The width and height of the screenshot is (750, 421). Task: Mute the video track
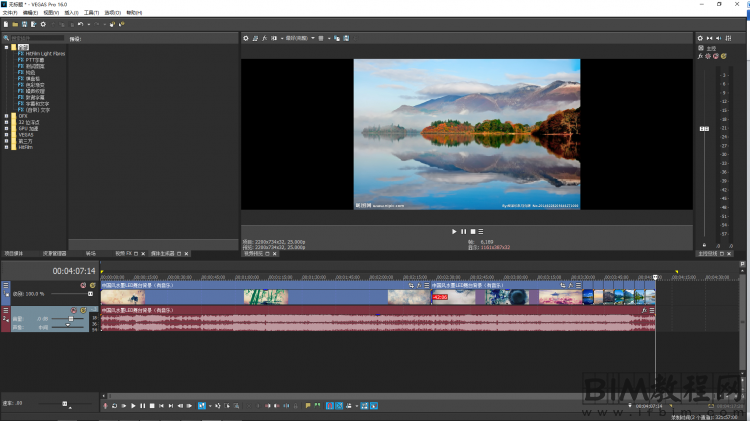tap(83, 285)
